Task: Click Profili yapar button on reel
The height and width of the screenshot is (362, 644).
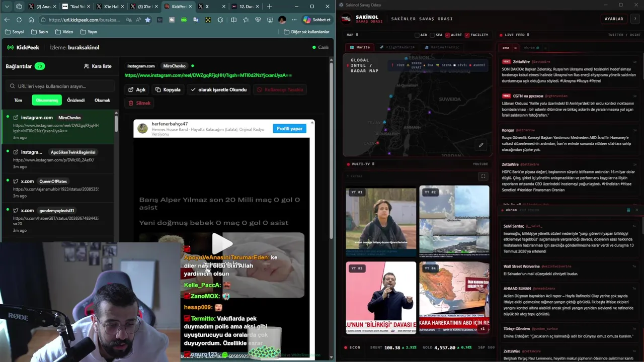Action: click(x=289, y=128)
